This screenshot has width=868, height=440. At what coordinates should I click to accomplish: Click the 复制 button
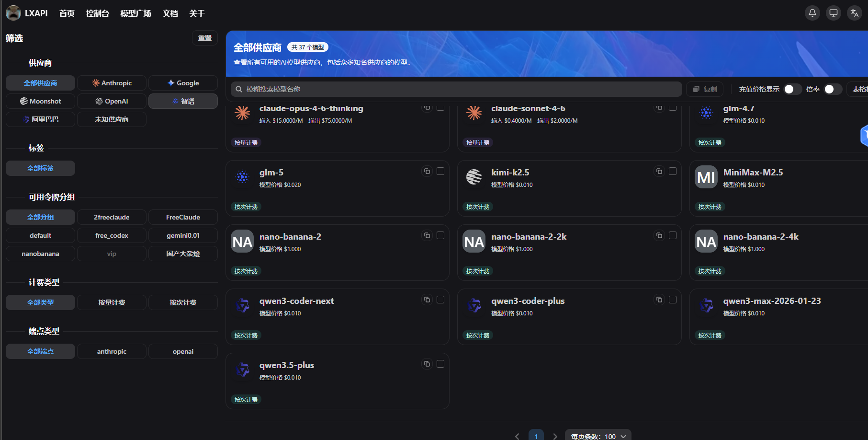705,89
